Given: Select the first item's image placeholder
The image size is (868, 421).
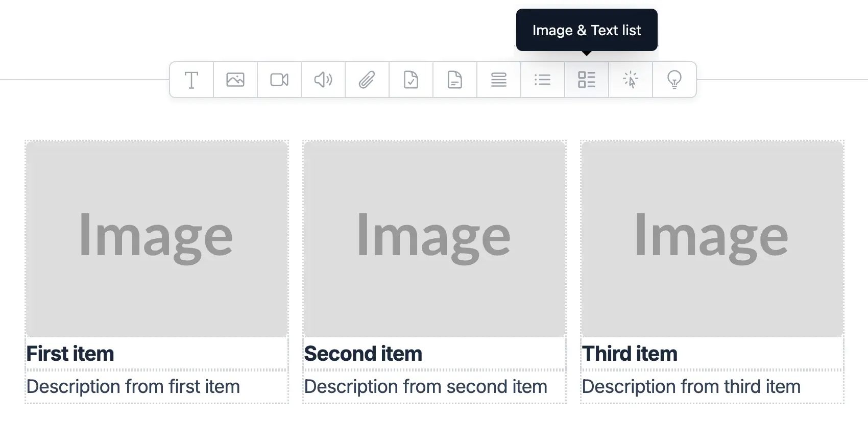Looking at the screenshot, I should coord(156,235).
